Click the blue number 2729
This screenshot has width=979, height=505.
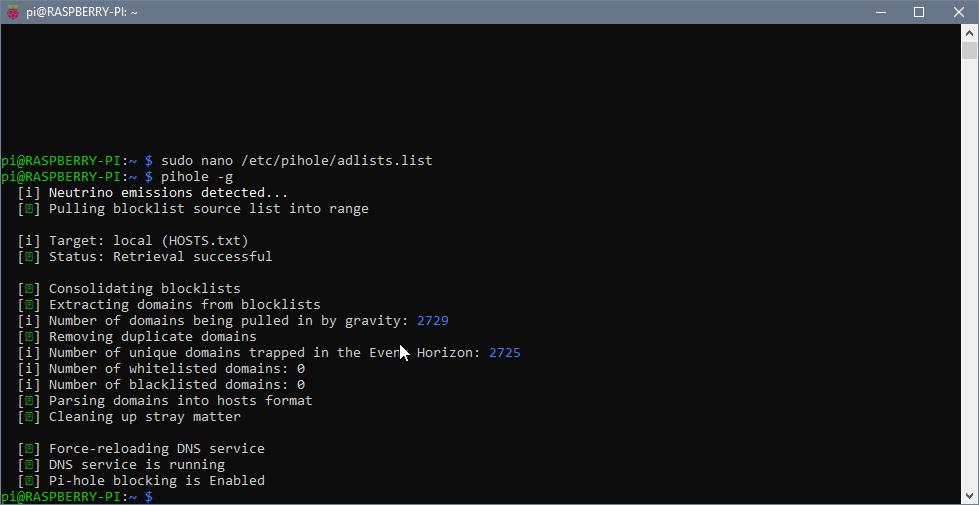[x=433, y=321]
